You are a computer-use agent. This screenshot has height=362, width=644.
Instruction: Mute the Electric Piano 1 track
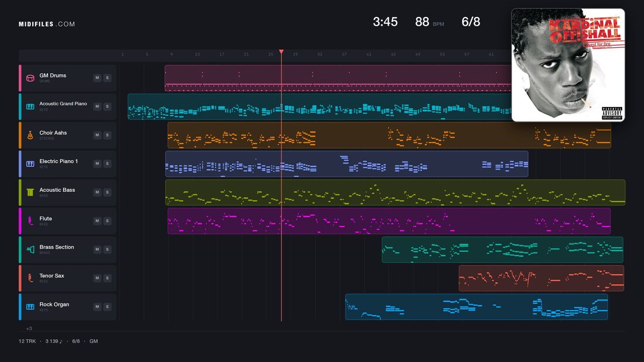(97, 163)
